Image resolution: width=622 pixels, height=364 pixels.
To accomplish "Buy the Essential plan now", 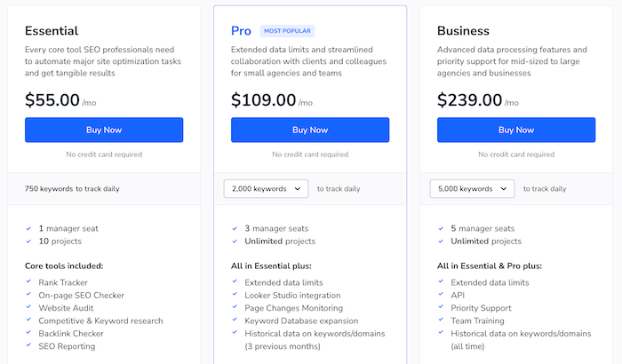I will 104,130.
